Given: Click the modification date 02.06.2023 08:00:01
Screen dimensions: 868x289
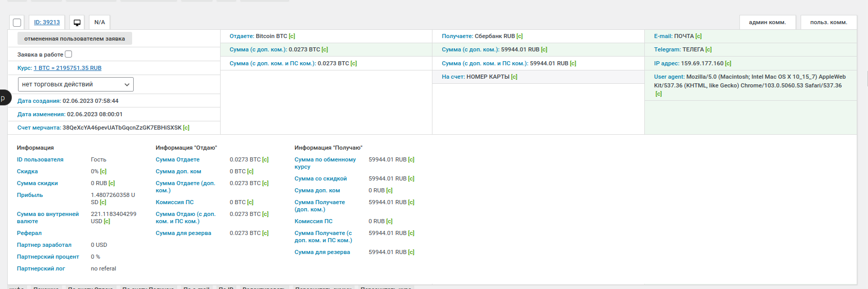Looking at the screenshot, I should point(95,114).
